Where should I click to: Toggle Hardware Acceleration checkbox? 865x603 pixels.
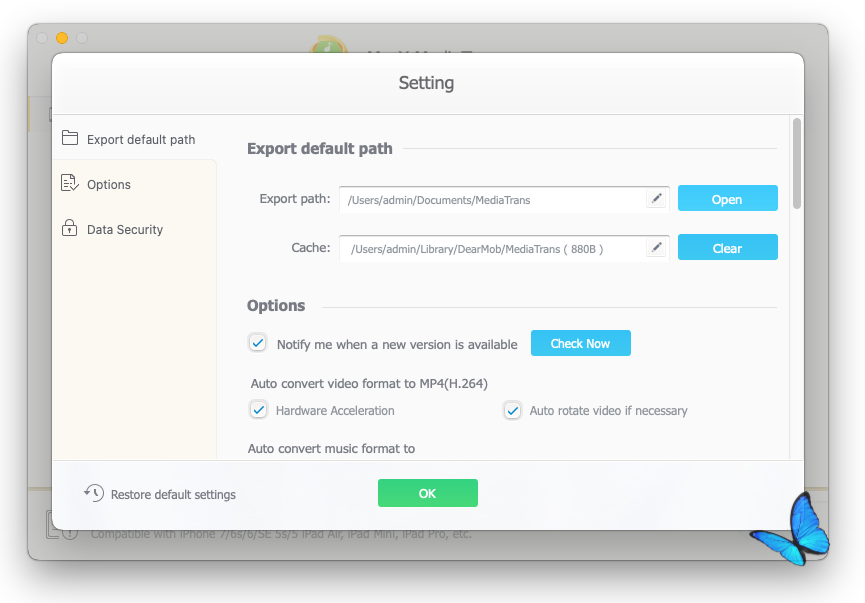[258, 410]
